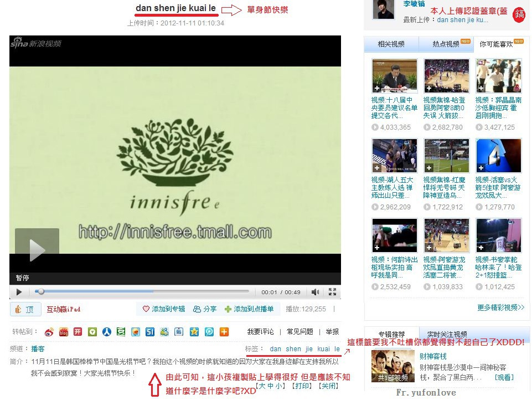Open more share options orange plus icon

(x=224, y=332)
